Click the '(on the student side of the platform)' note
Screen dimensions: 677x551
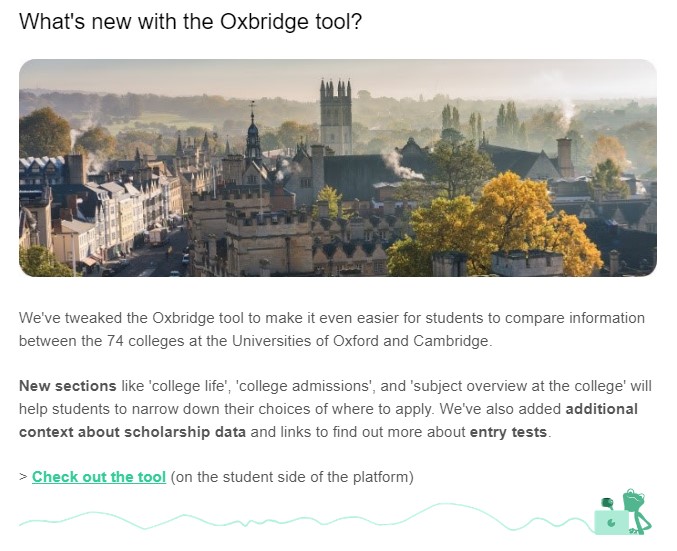pos(292,477)
